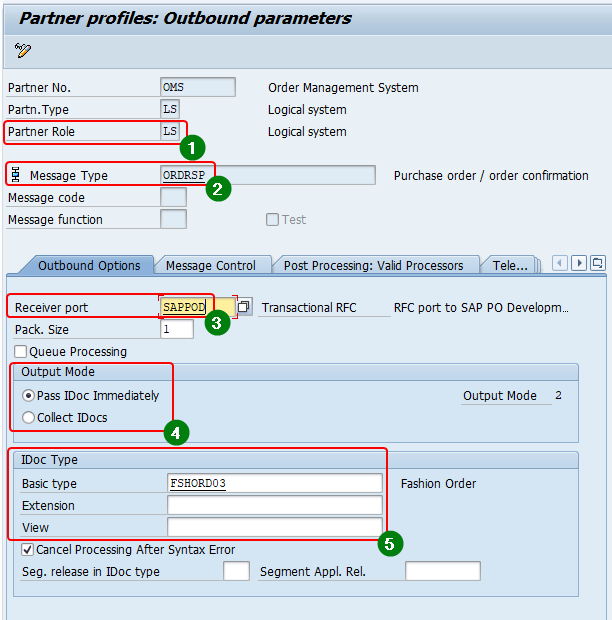Click the Fashion Order description text
Viewport: 612px width, 620px height.
coord(438,484)
